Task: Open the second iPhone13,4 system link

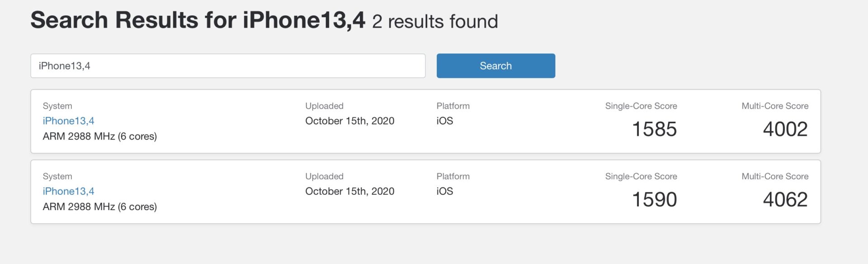Action: click(68, 191)
